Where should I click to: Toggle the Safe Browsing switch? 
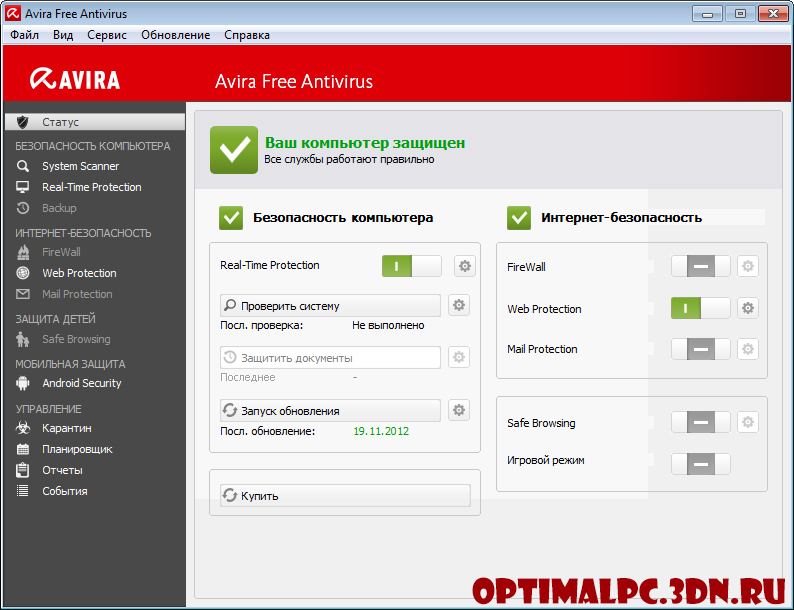(701, 422)
